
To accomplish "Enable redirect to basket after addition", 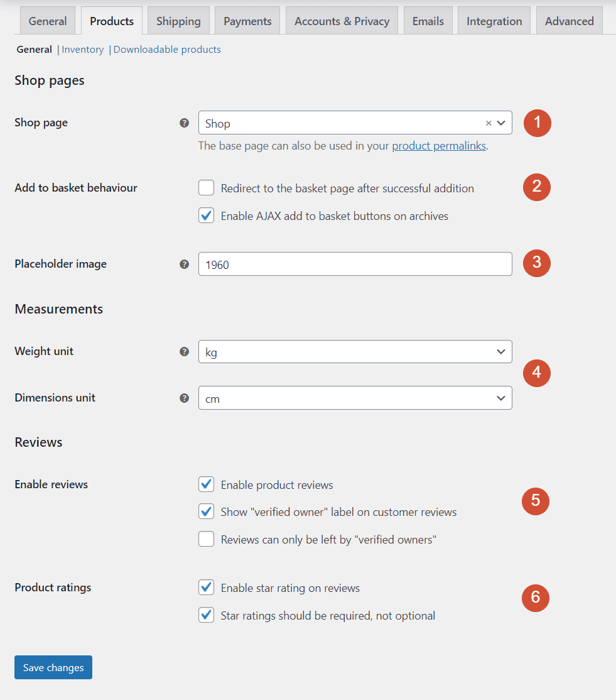I will pyautogui.click(x=206, y=187).
